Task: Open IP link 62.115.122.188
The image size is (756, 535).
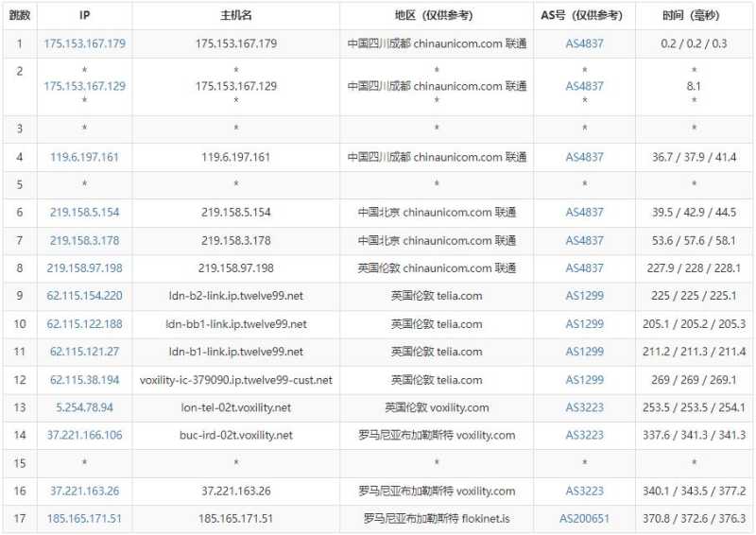Action: click(84, 323)
